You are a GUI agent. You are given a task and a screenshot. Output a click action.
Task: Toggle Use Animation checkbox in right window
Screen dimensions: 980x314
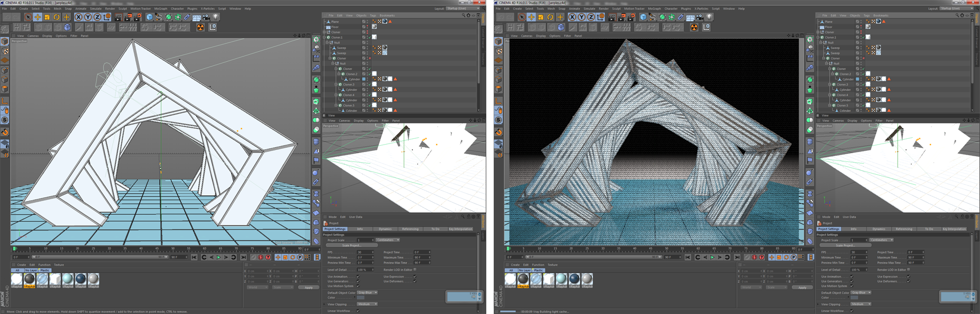852,277
